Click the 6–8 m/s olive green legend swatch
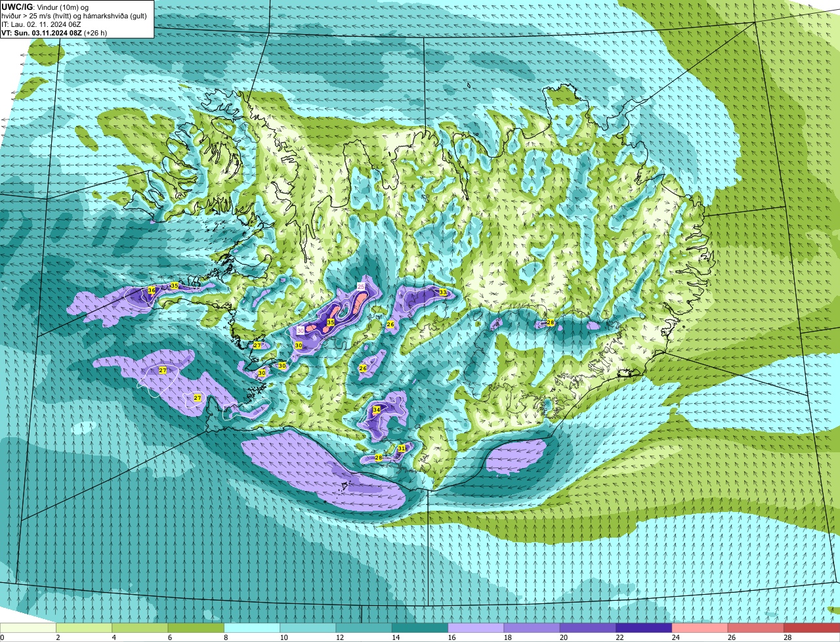The height and width of the screenshot is (642, 840). (196, 628)
